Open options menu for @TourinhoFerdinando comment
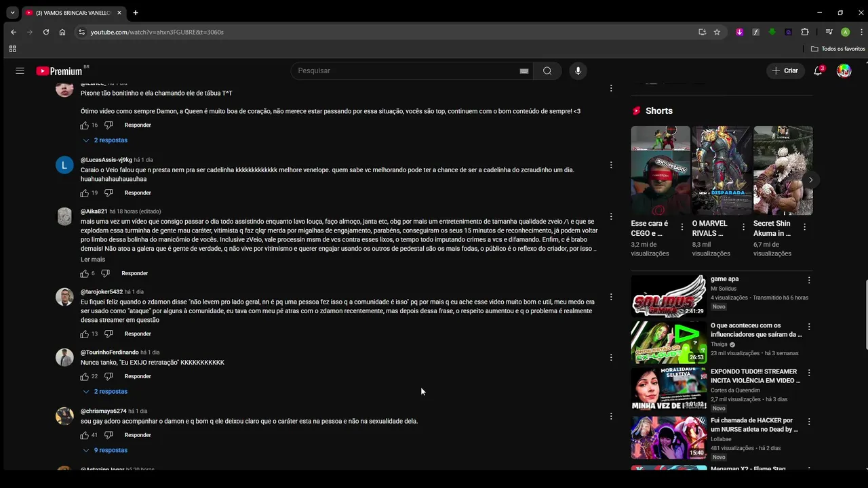The width and height of the screenshot is (868, 488). 611,357
